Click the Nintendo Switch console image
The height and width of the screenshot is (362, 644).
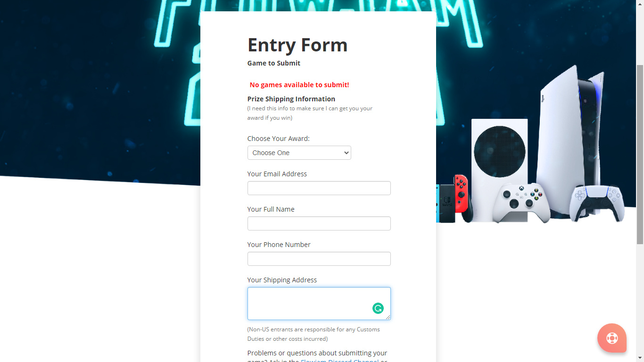click(454, 198)
